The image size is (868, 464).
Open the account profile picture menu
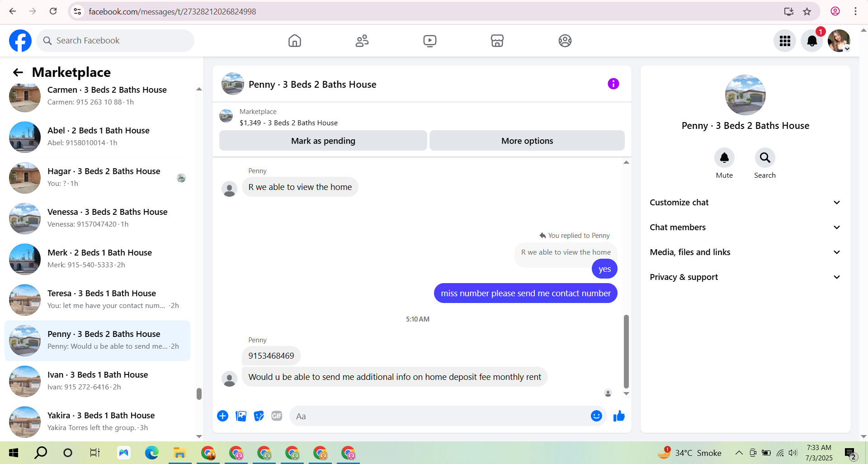[839, 41]
